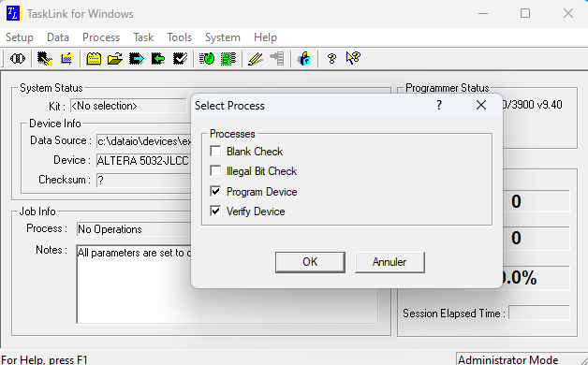Image resolution: width=588 pixels, height=365 pixels.
Task: Click the programmer connection icon in toolbar
Action: 17,59
